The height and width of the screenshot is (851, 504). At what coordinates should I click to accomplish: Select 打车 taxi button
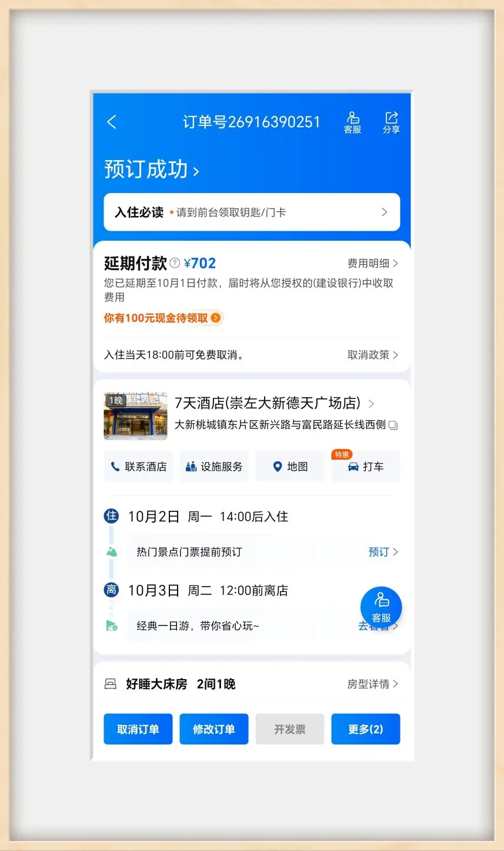tap(365, 467)
